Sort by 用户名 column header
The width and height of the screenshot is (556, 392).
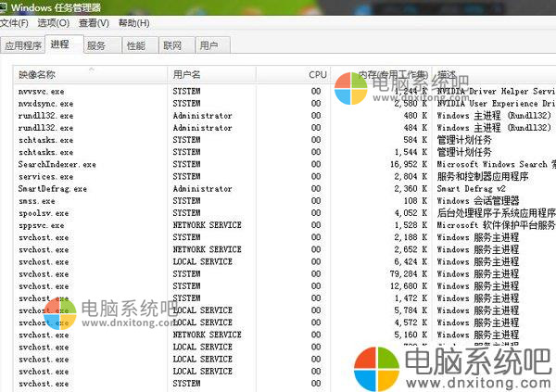tap(211, 75)
